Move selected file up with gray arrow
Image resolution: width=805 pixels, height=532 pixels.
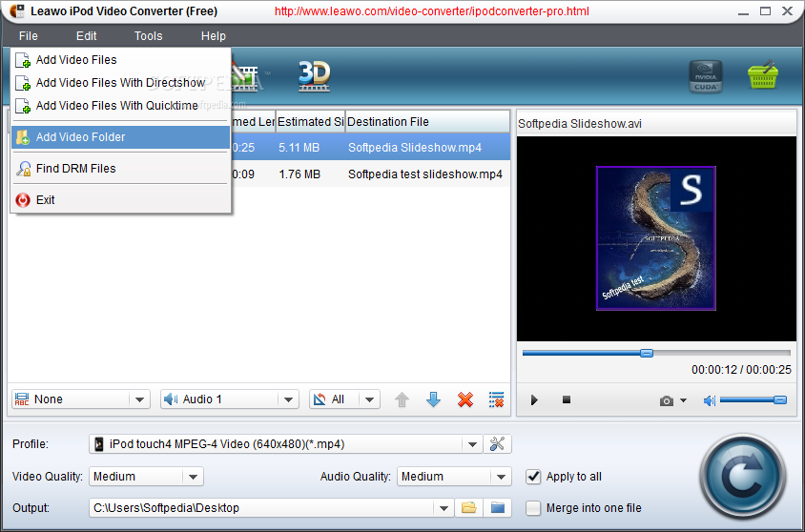402,399
